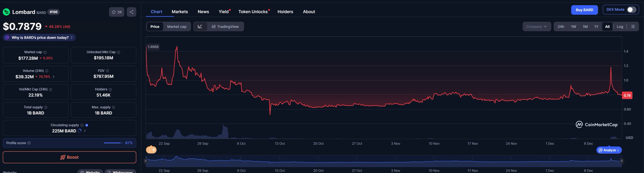644x173 pixels.
Task: Click circulating supply progress ring icon
Action: [x=80, y=131]
